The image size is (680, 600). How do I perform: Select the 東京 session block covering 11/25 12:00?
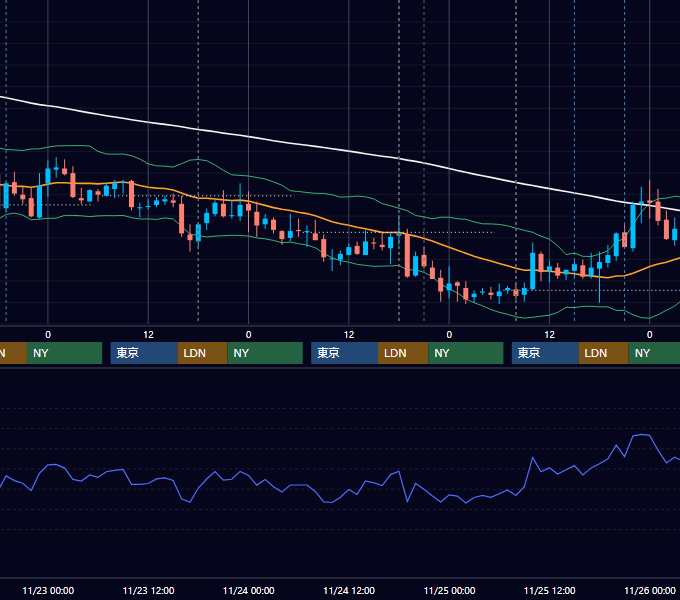[x=545, y=353]
